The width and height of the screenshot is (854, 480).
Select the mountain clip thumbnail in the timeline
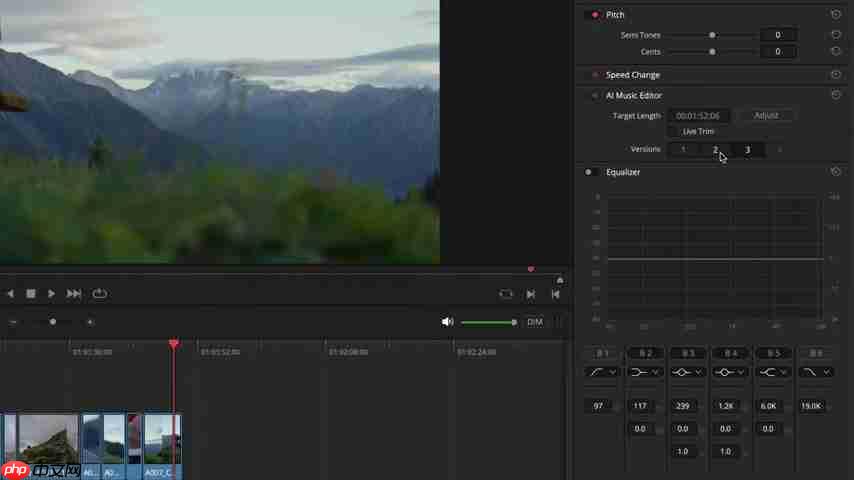point(48,439)
